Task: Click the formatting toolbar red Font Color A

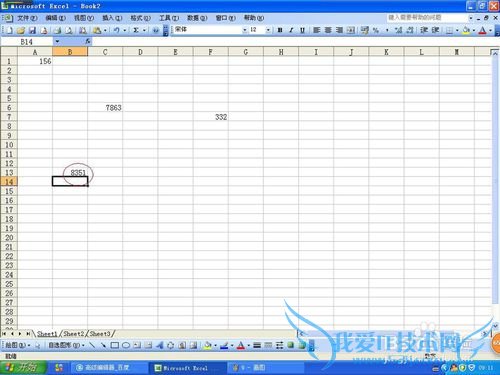Action: click(x=482, y=30)
